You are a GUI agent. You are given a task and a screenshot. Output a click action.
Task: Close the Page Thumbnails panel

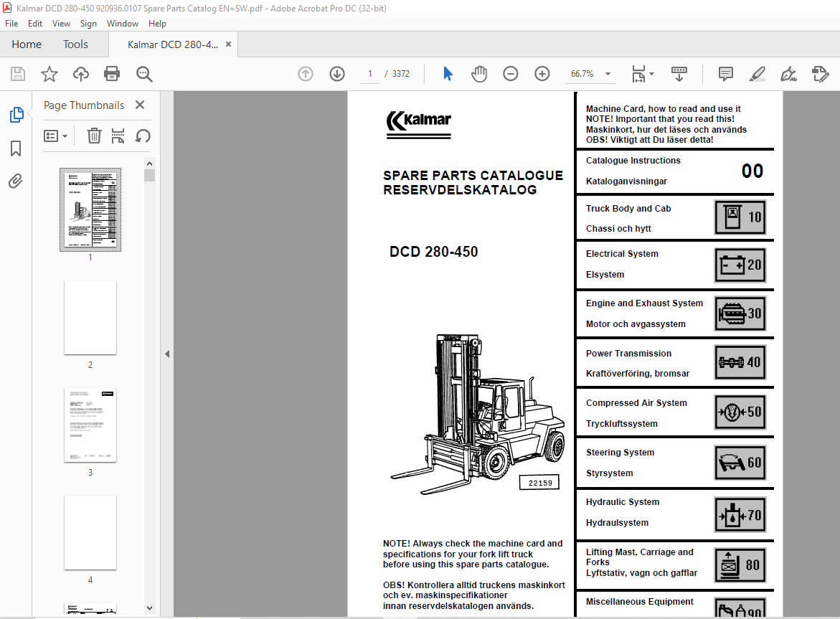(x=140, y=105)
